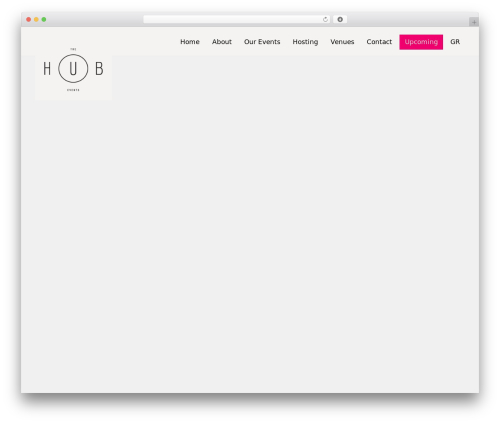Screen dimensions: 500x423
Task: Open Our Events in navigation
Action: pos(262,42)
